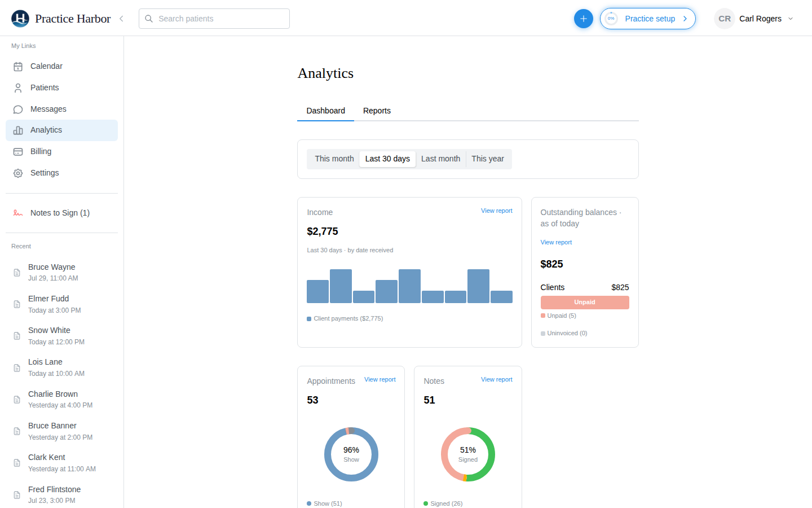This screenshot has height=508, width=812.
Task: Select the This year range
Action: pyautogui.click(x=488, y=159)
